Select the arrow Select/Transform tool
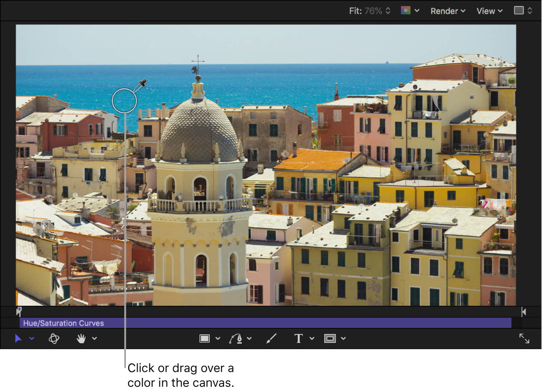This screenshot has width=542, height=392. coord(18,339)
